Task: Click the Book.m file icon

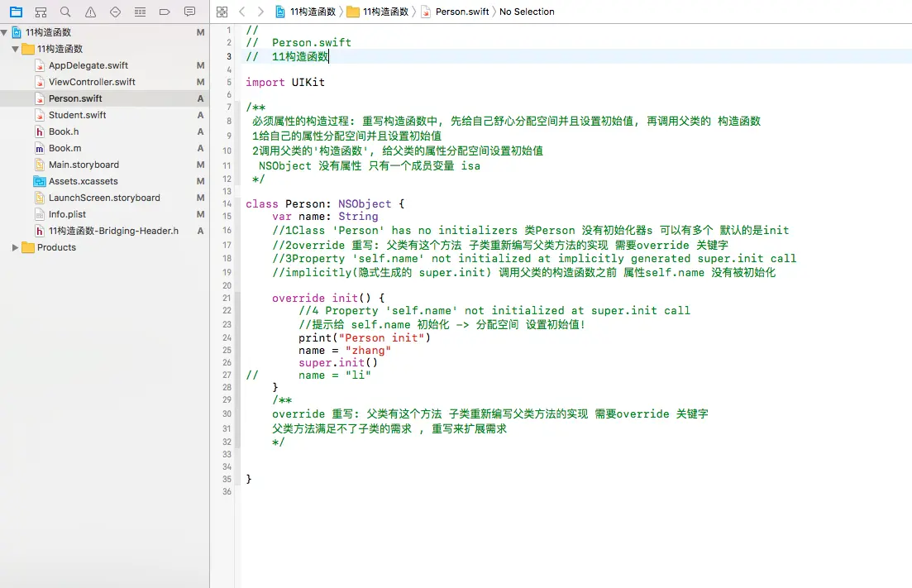Action: pos(40,148)
